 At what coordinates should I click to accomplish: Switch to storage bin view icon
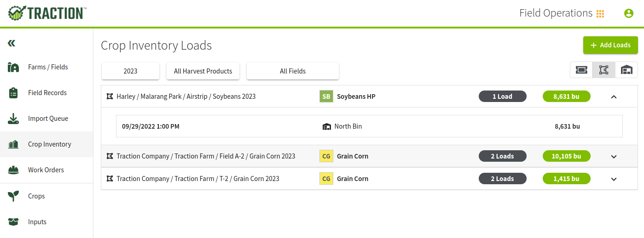(627, 70)
